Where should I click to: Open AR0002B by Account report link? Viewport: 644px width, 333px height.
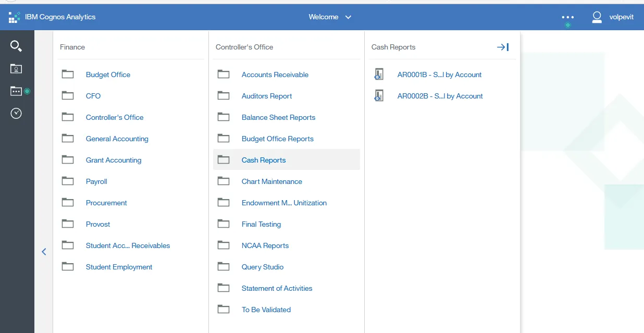tap(440, 96)
